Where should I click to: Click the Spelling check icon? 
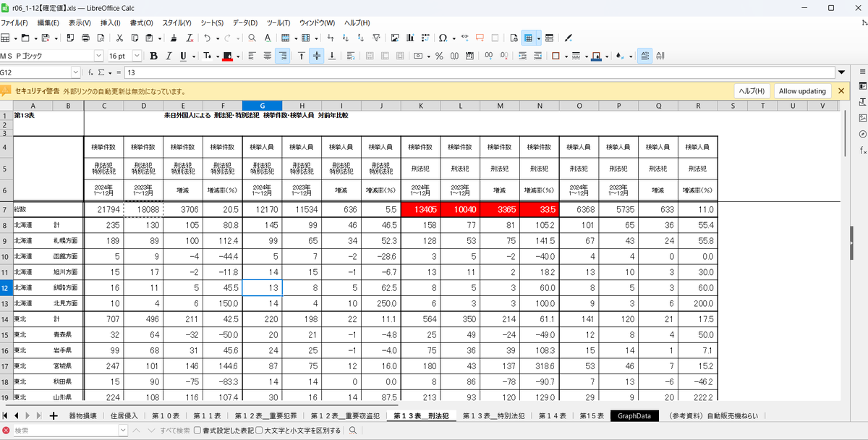point(268,38)
